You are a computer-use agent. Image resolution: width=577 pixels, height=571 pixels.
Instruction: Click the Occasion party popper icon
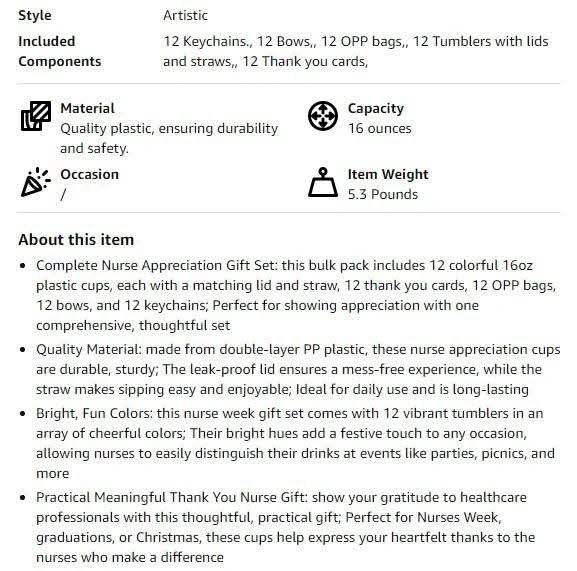pyautogui.click(x=35, y=182)
